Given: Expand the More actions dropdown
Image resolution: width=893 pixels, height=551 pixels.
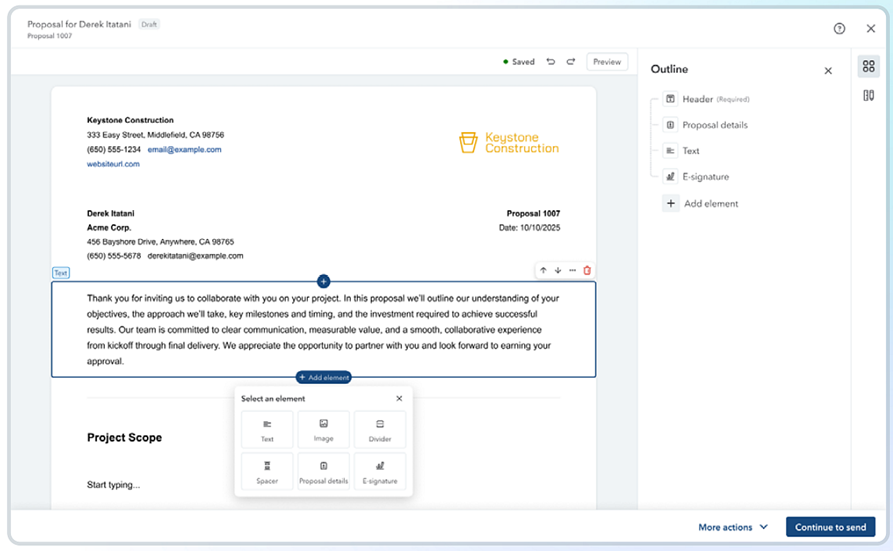Looking at the screenshot, I should [x=733, y=527].
